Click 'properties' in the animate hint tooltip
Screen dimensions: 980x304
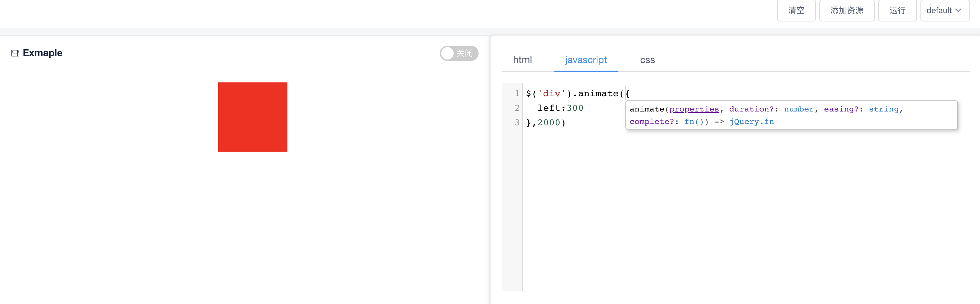pyautogui.click(x=694, y=109)
